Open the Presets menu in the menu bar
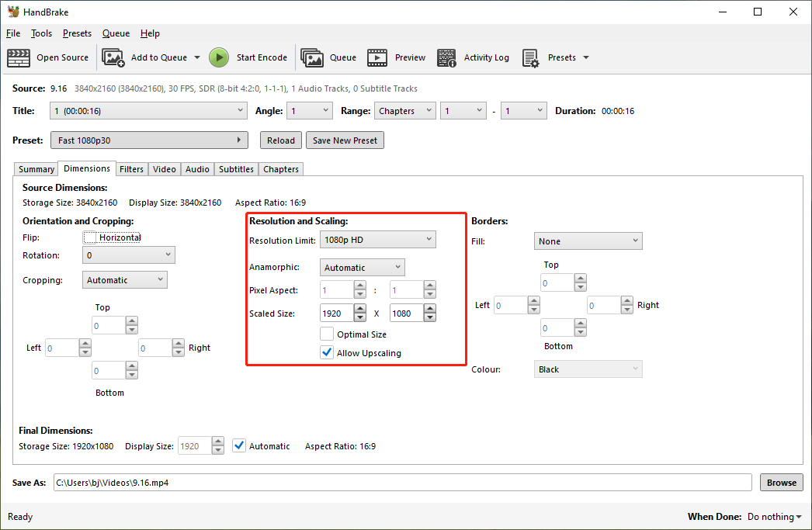812x530 pixels. point(77,33)
